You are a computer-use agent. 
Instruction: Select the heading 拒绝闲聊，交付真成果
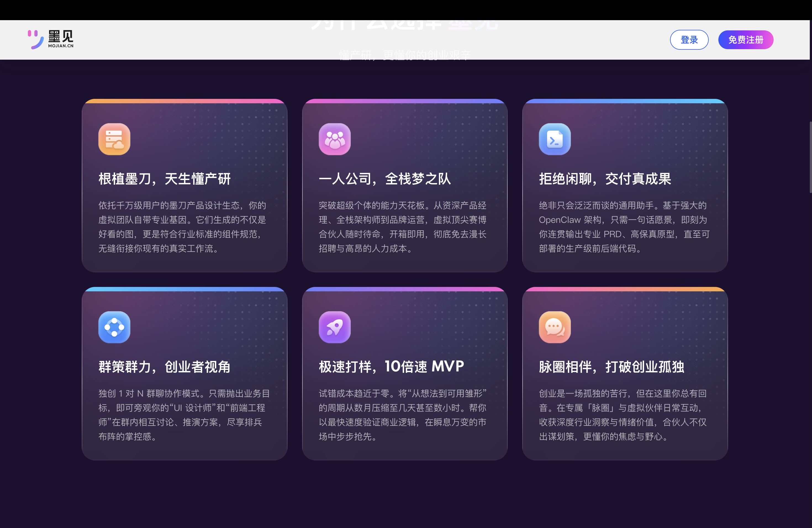(605, 179)
